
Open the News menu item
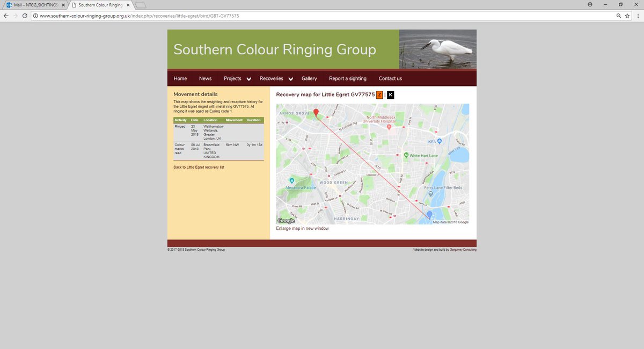(205, 78)
